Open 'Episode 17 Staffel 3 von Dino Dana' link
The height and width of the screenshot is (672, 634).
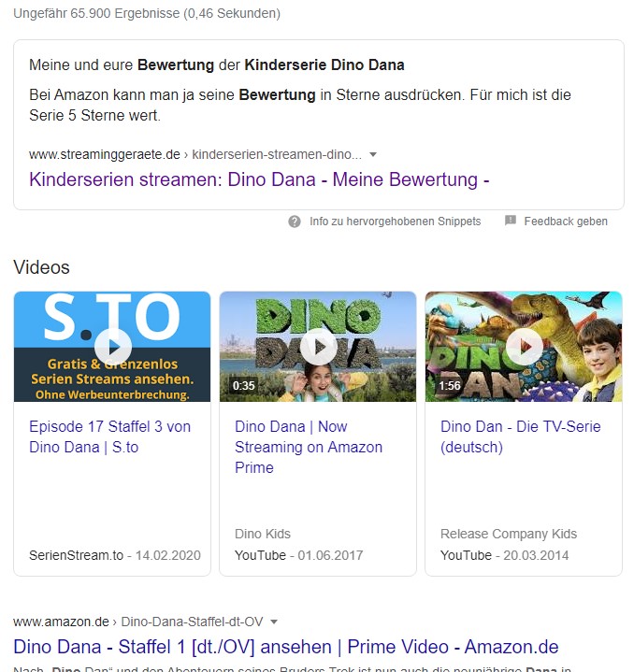[109, 436]
